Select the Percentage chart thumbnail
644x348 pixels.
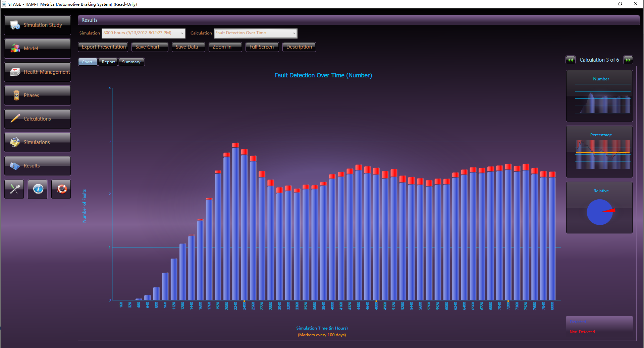[599, 152]
